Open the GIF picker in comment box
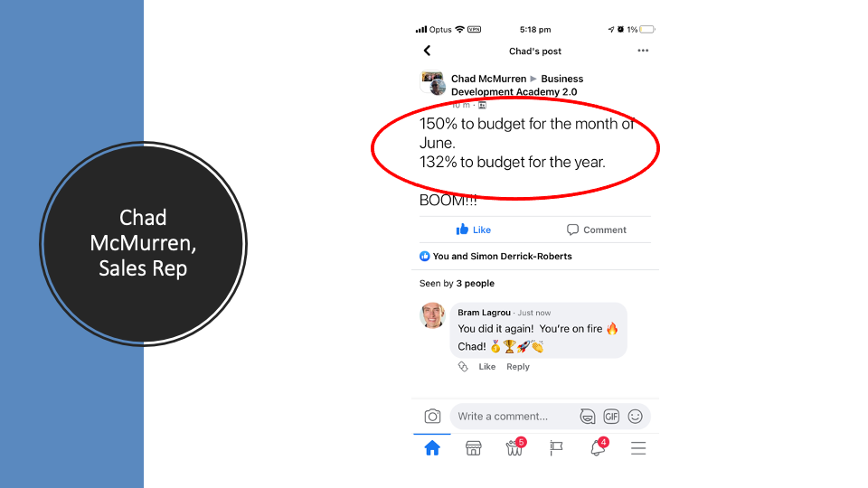The height and width of the screenshot is (488, 868). pos(611,416)
